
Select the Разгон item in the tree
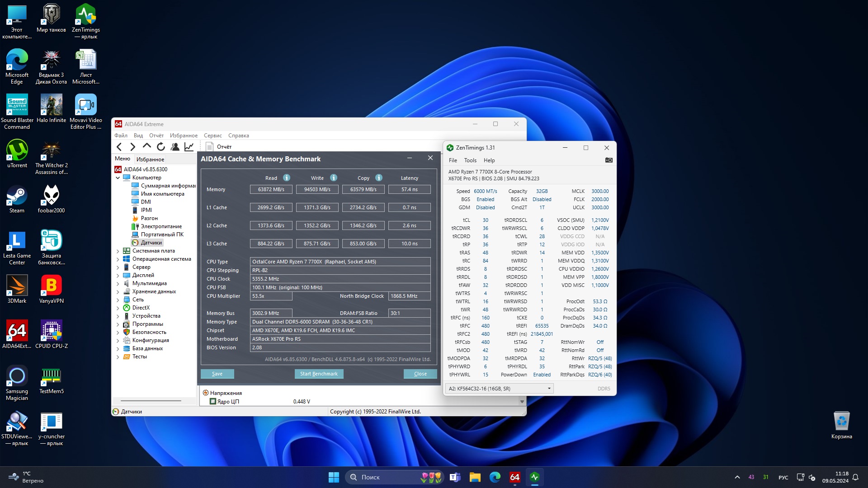click(x=149, y=218)
